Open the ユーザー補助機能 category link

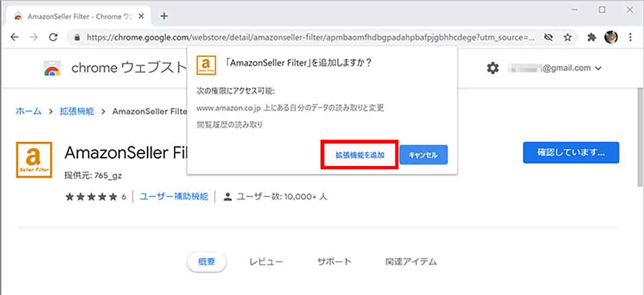[173, 197]
